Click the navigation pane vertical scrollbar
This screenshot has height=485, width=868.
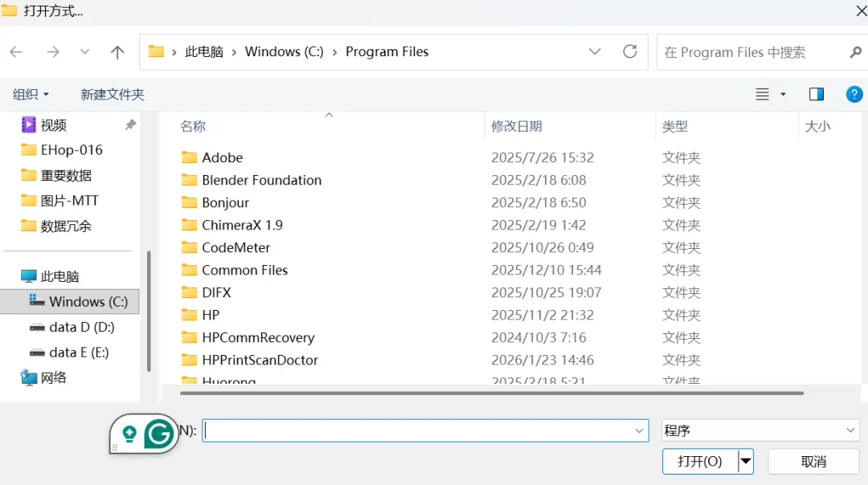149,312
